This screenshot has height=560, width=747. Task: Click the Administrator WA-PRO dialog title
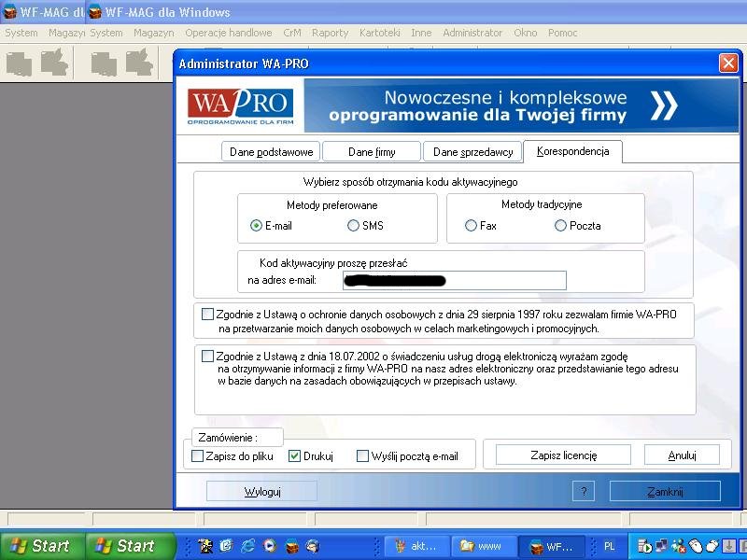coord(244,63)
